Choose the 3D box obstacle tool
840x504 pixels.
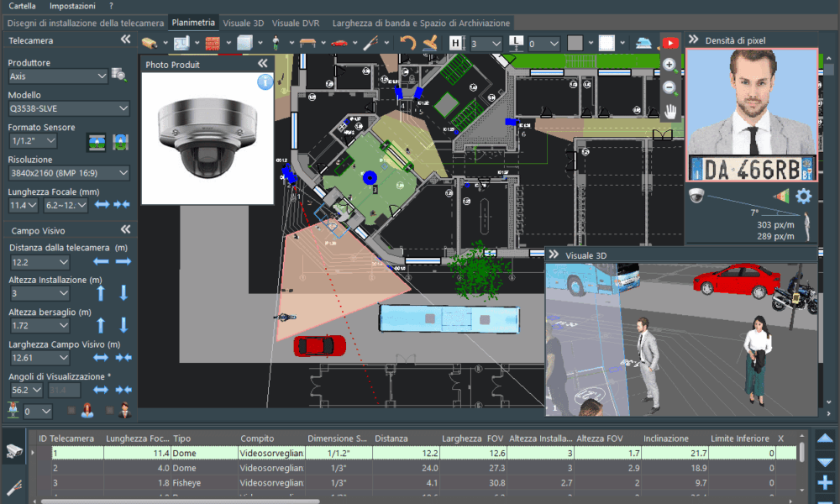point(244,43)
